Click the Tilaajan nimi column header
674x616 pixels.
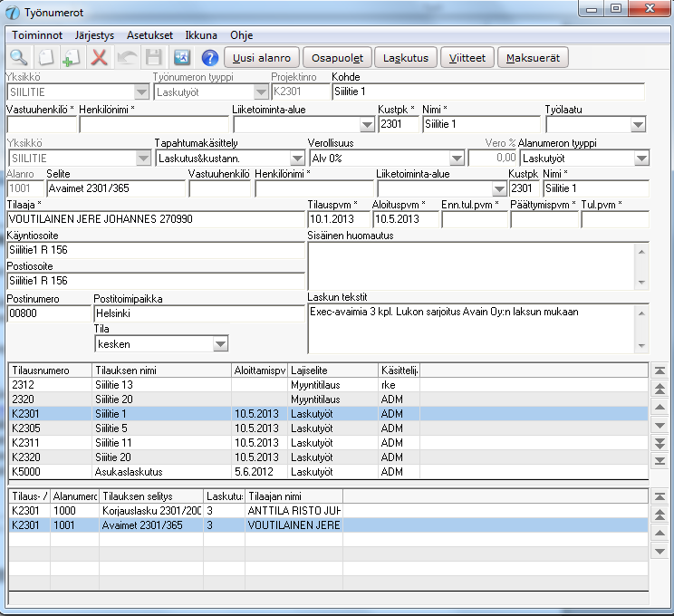[x=294, y=496]
